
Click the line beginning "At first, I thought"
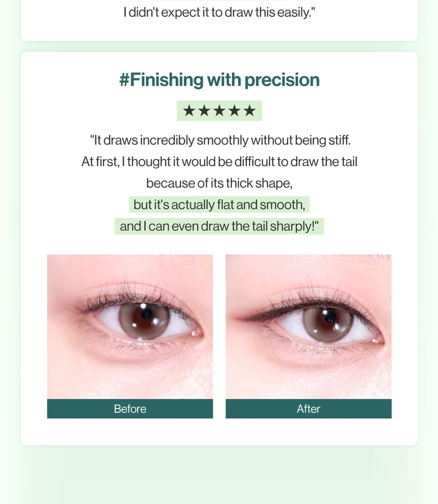coord(219,162)
